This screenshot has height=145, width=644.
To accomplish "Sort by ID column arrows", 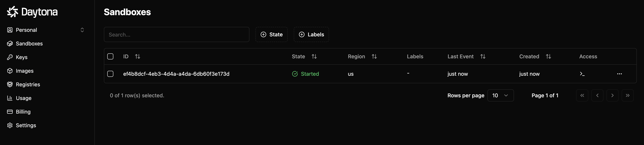I will pyautogui.click(x=138, y=56).
